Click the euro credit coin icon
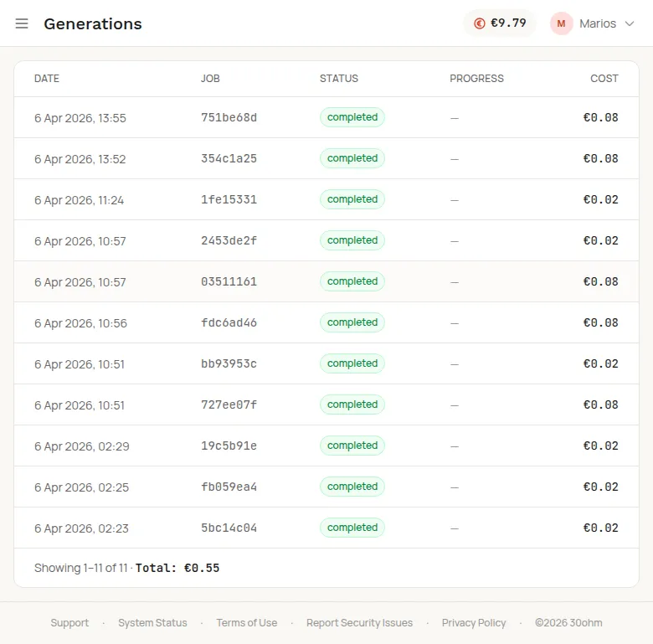 pos(480,23)
